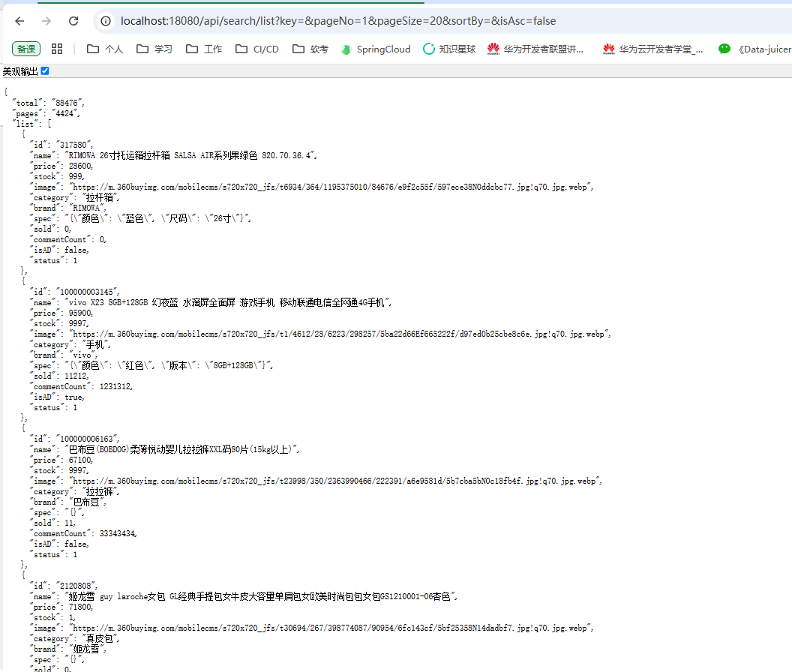Click the browser back arrow
The height and width of the screenshot is (672, 792).
[19, 21]
